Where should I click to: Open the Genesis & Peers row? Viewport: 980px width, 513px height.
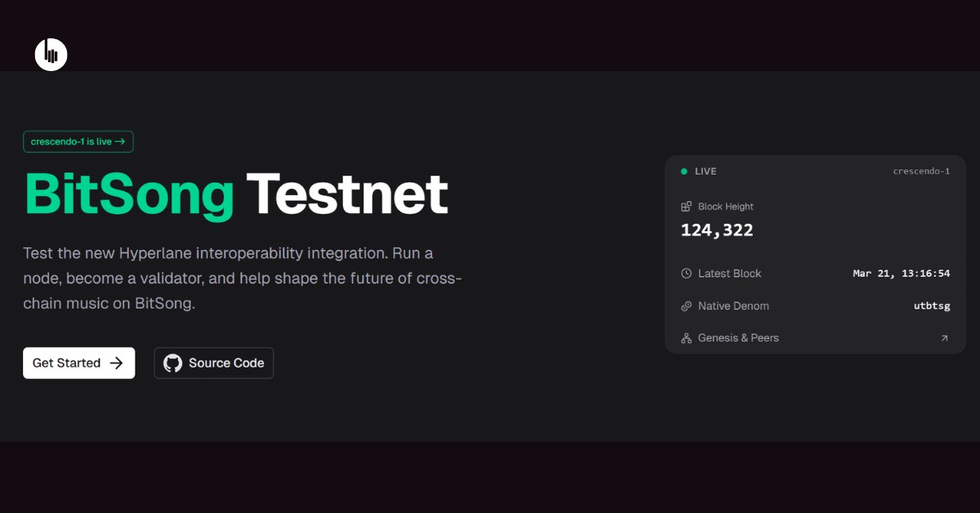pyautogui.click(x=815, y=338)
